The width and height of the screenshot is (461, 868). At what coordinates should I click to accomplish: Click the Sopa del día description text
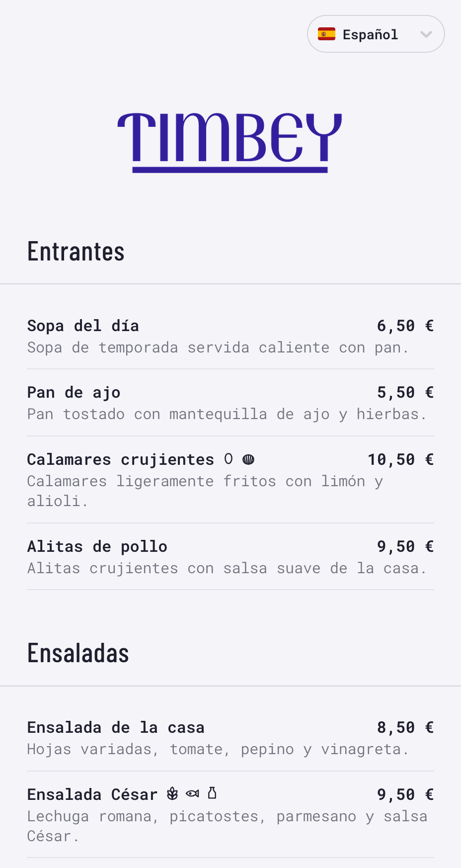coord(218,347)
